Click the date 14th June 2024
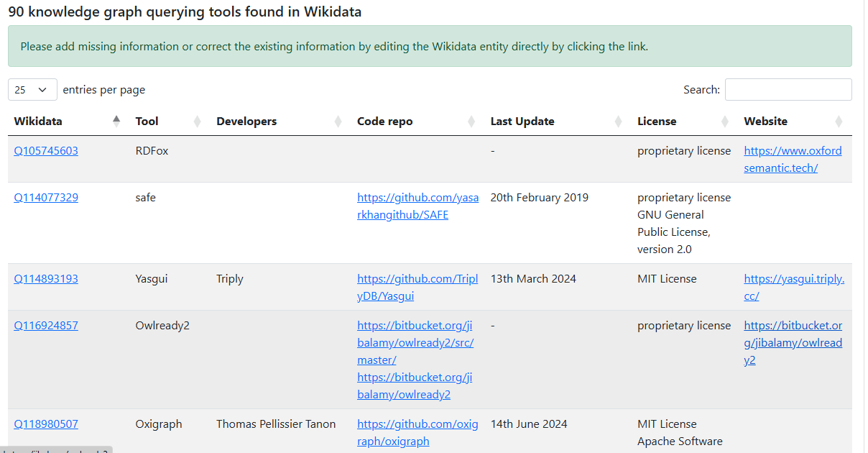The height and width of the screenshot is (453, 868). coord(529,424)
